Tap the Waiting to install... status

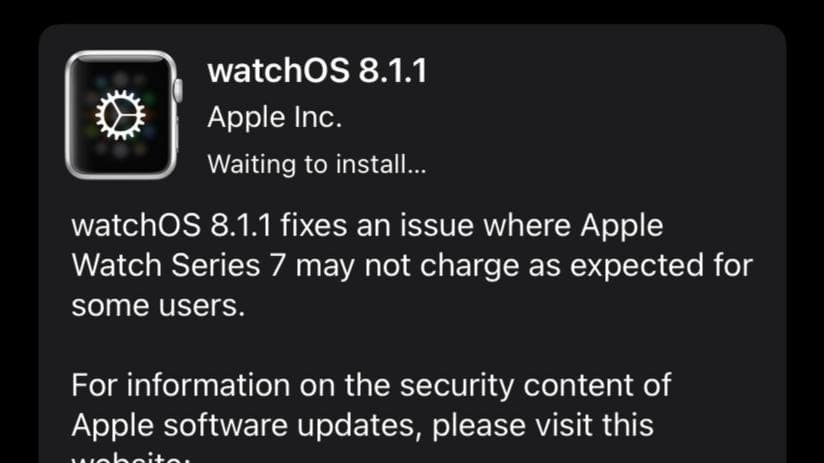(x=317, y=164)
